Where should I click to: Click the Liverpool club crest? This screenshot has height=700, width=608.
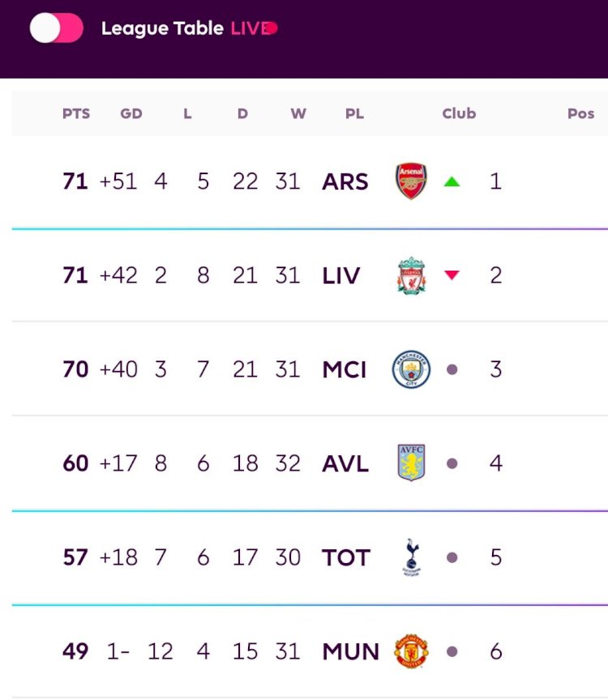[411, 275]
